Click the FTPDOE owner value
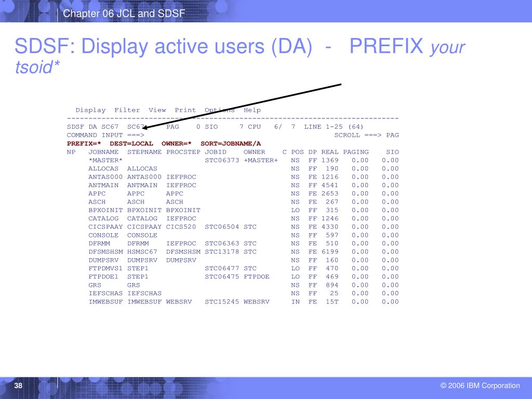Screen dimensions: 532x399 tap(257, 277)
